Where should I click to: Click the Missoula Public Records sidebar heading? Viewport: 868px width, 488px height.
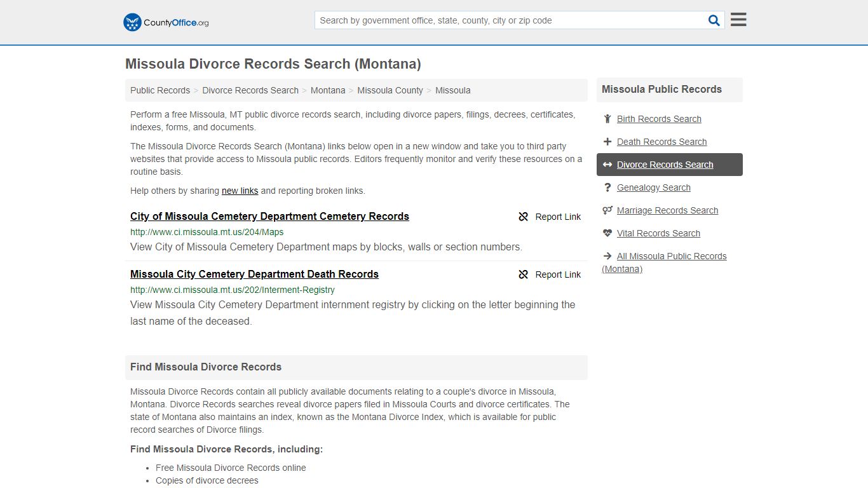[661, 89]
